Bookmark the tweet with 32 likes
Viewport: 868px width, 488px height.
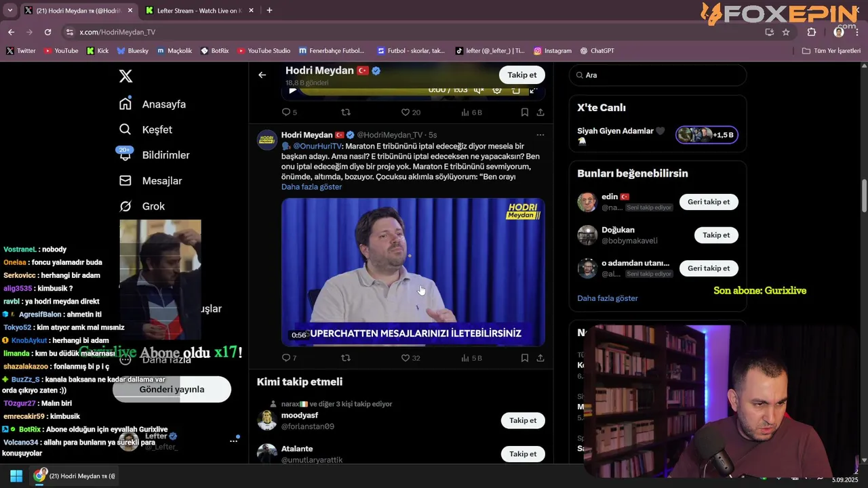[x=525, y=358]
